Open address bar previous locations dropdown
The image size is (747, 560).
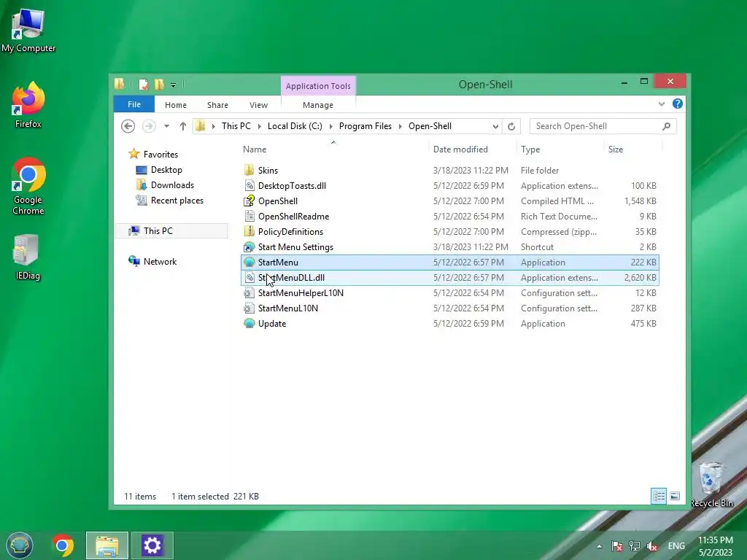(495, 126)
